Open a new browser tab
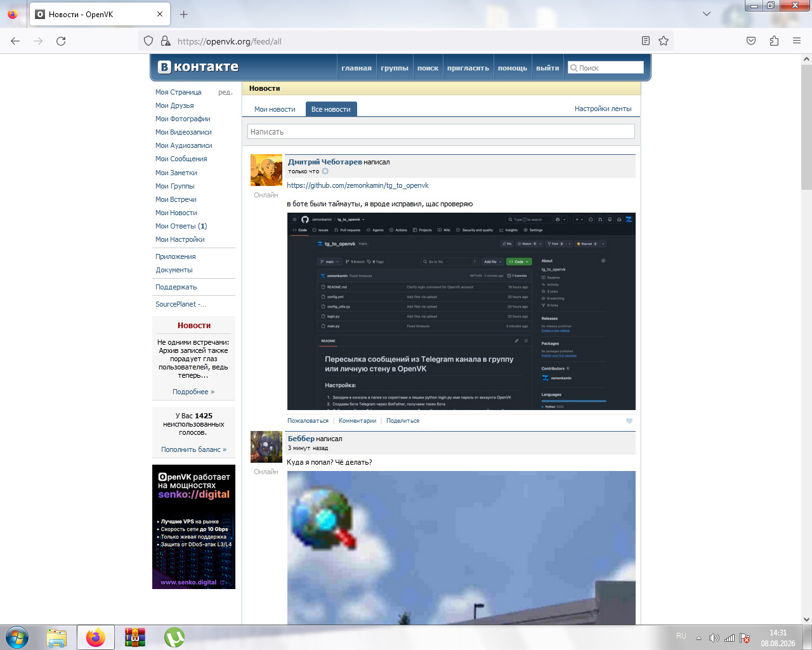812x650 pixels. coord(183,14)
